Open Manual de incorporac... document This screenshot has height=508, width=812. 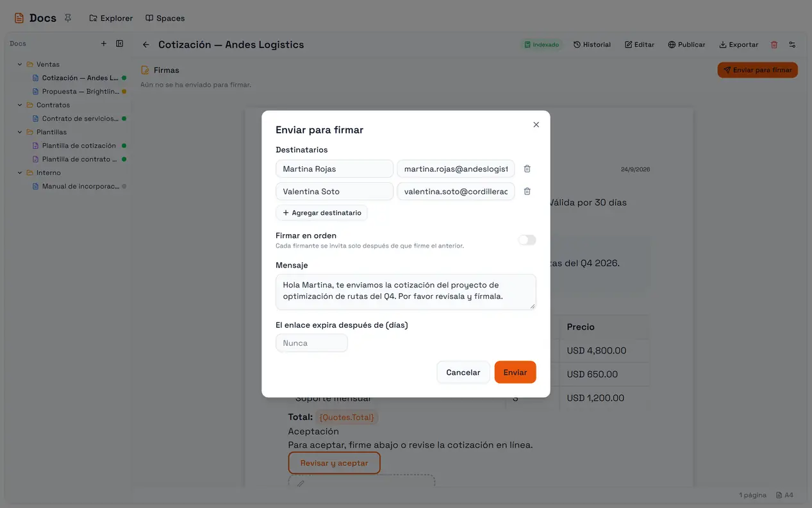click(x=79, y=187)
